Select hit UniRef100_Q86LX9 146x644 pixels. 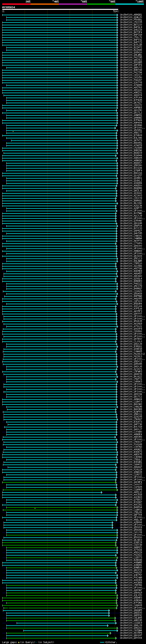pos(131,625)
